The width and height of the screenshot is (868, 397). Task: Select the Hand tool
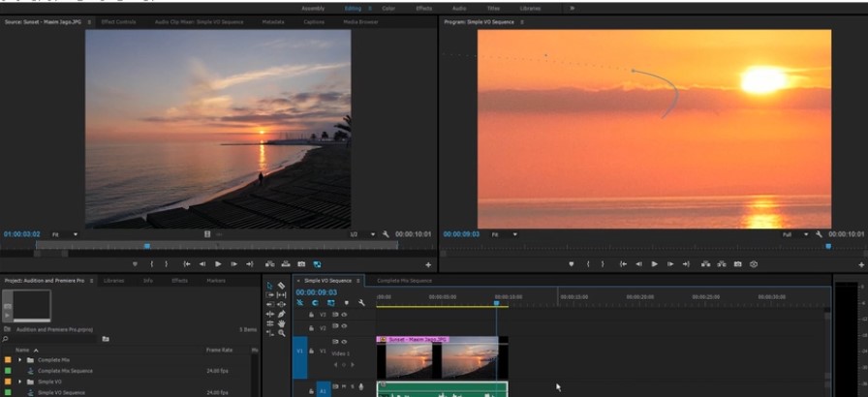(x=281, y=323)
